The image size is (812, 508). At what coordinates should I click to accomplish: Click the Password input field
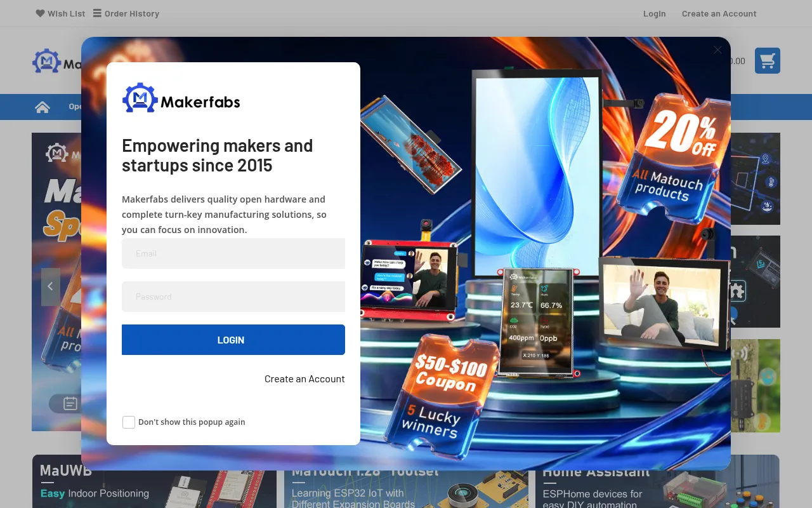click(x=233, y=297)
